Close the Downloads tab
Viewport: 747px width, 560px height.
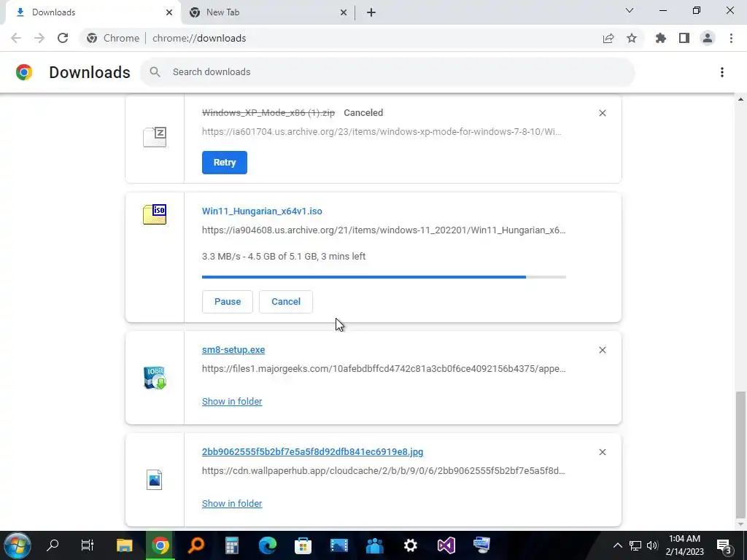coord(169,12)
